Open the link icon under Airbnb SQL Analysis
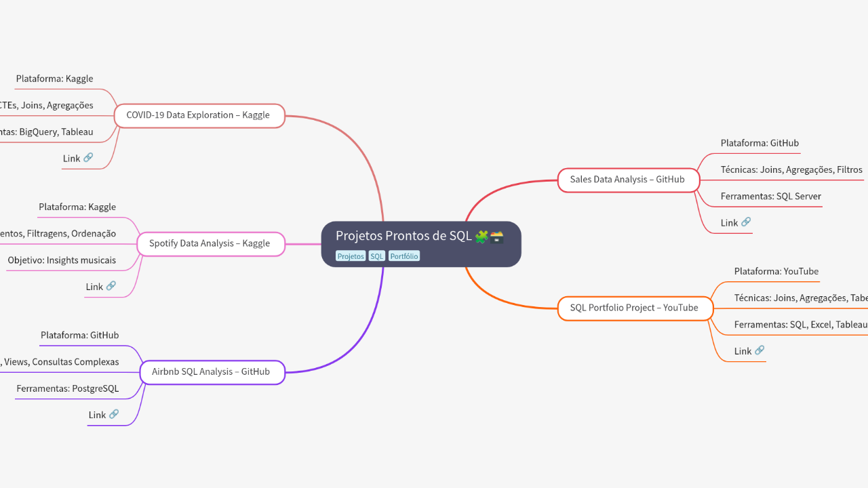This screenshot has height=488, width=868. [x=114, y=414]
